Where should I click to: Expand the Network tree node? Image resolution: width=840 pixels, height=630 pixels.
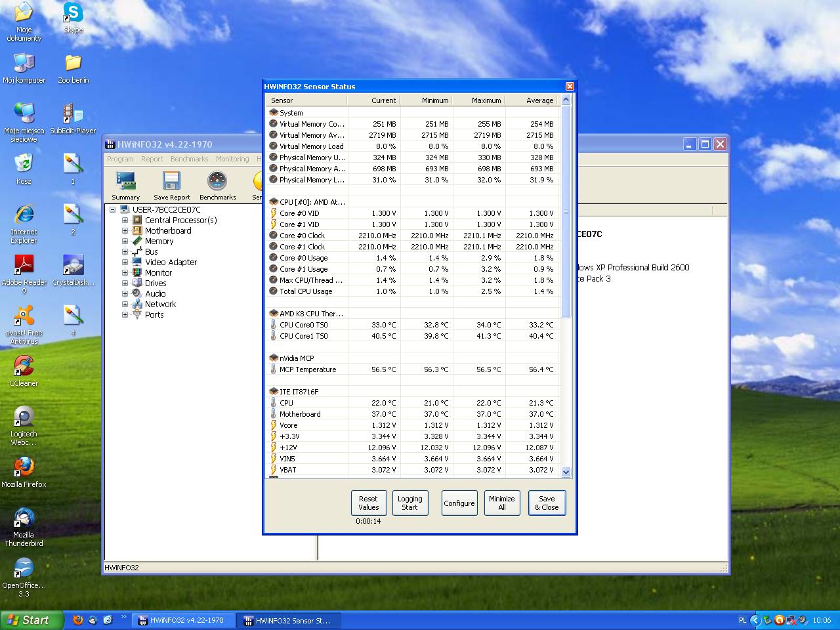[125, 304]
